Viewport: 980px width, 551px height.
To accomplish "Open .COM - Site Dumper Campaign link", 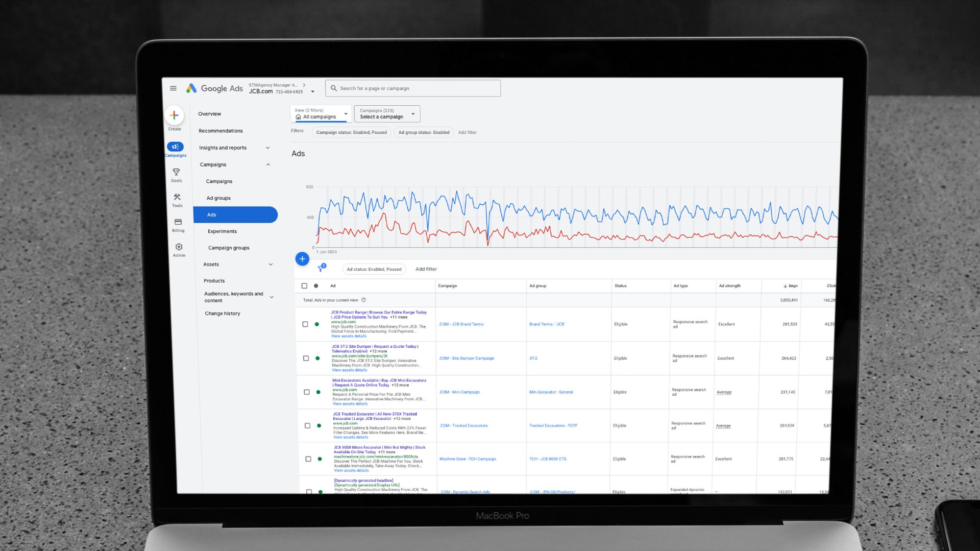I will (x=466, y=358).
